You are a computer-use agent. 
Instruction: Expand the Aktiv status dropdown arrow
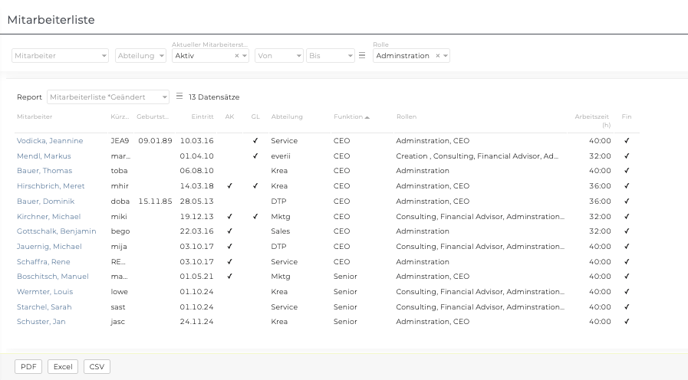coord(244,56)
